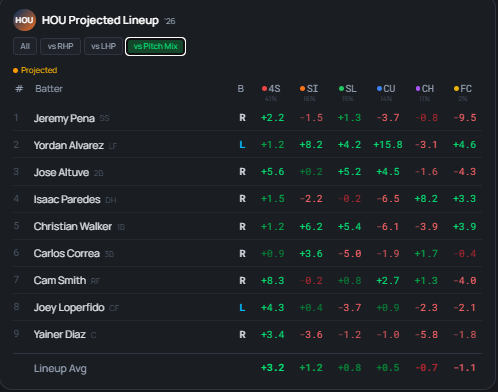Click the SI column header
The image size is (498, 392).
pos(309,89)
